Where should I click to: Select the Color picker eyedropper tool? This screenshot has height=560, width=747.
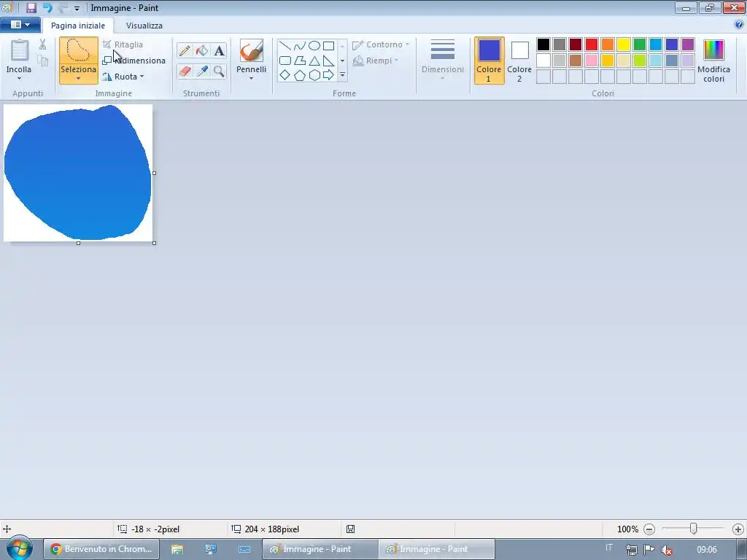tap(202, 71)
